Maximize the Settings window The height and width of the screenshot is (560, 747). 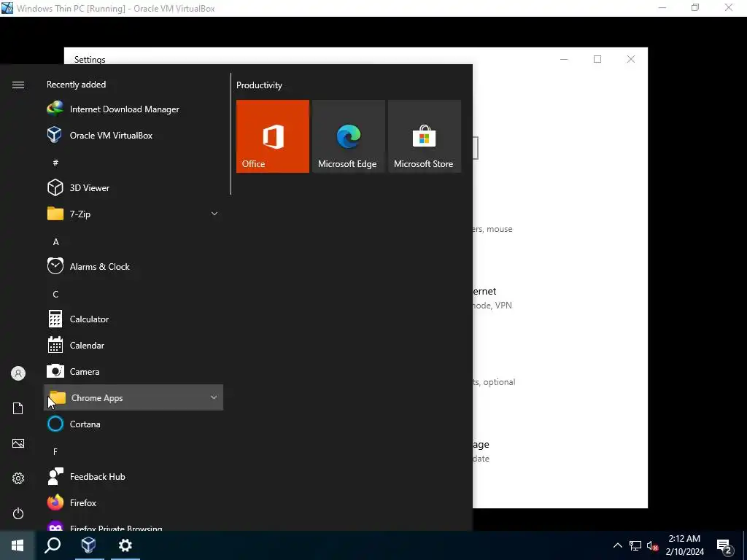[x=597, y=59]
